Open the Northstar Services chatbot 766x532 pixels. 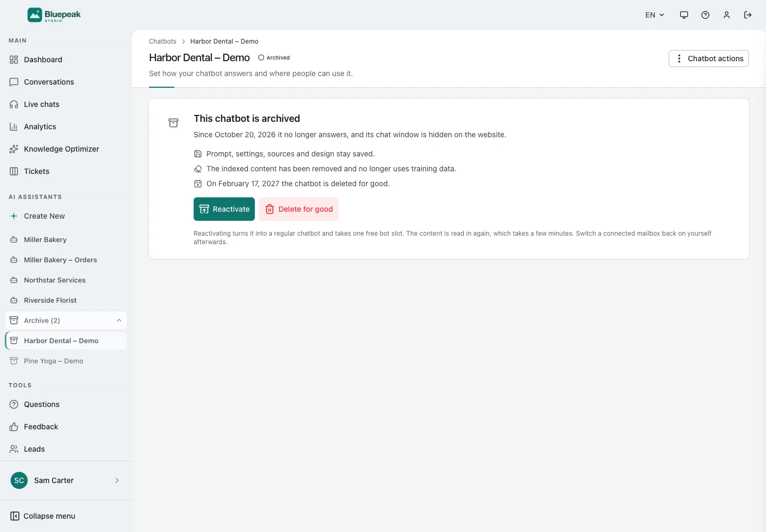coord(66,280)
